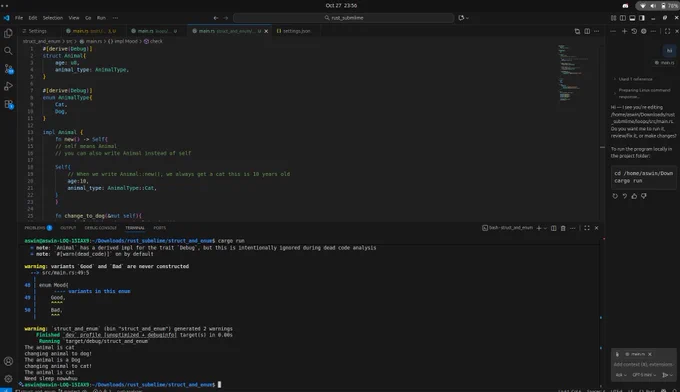This screenshot has height=392, width=680.
Task: Expand the 'Used 1 reference' section
Action: click(634, 79)
